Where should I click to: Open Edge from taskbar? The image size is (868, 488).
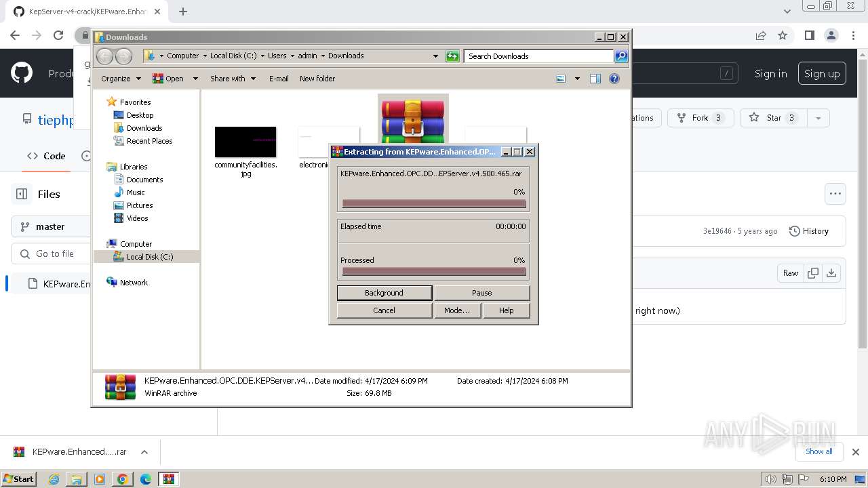pyautogui.click(x=146, y=479)
